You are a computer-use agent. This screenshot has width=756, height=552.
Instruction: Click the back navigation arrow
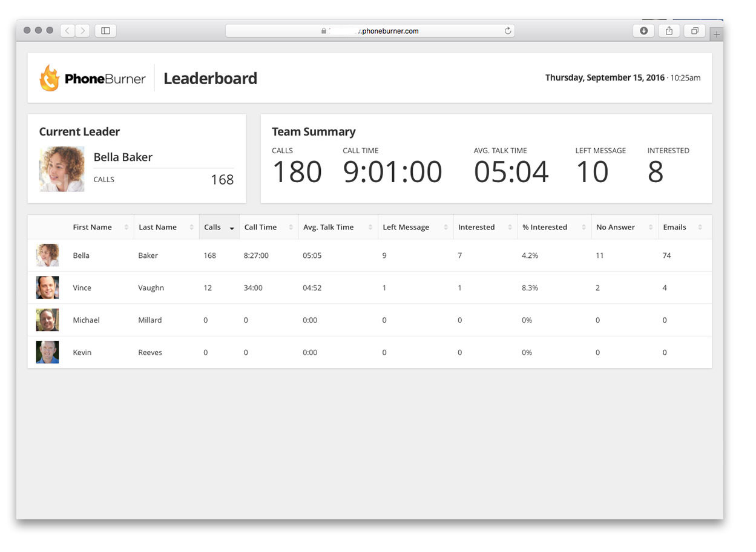click(67, 30)
